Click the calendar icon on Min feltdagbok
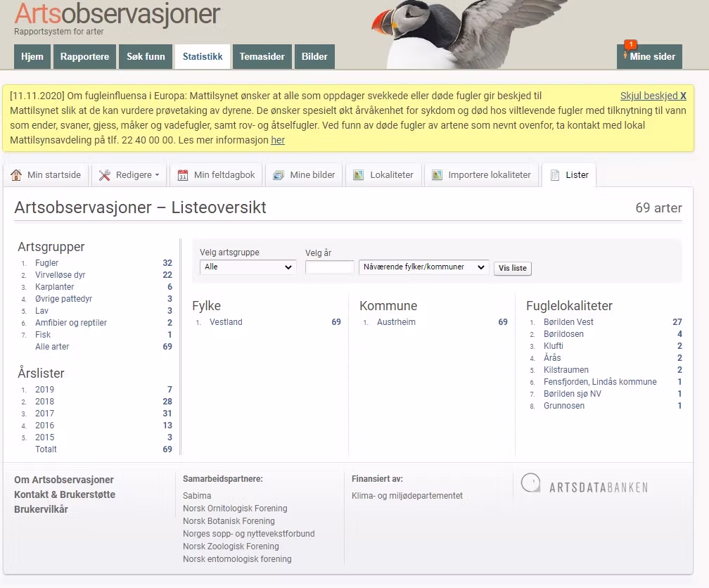 [183, 175]
